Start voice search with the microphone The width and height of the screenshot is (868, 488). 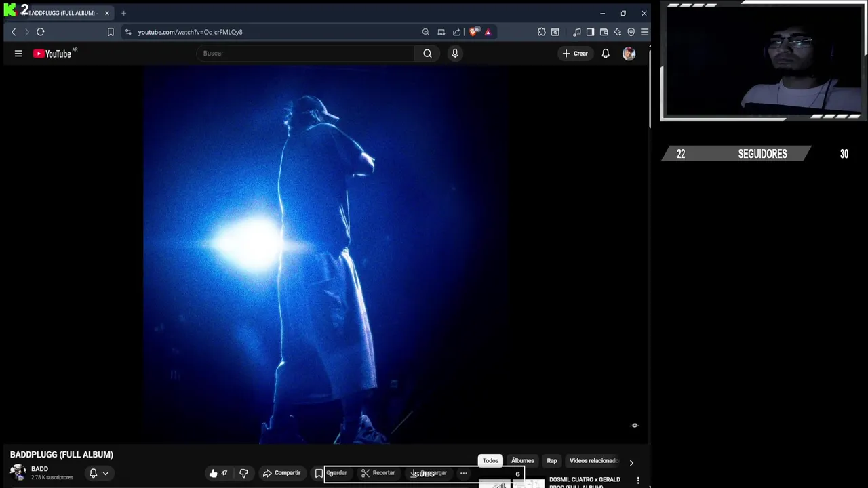coord(455,54)
